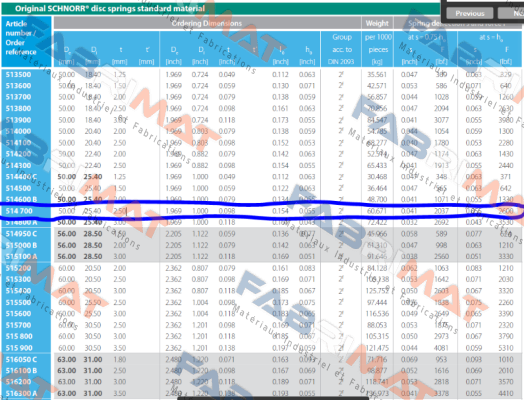Select article number 514300
The image size is (524, 400).
click(18, 165)
